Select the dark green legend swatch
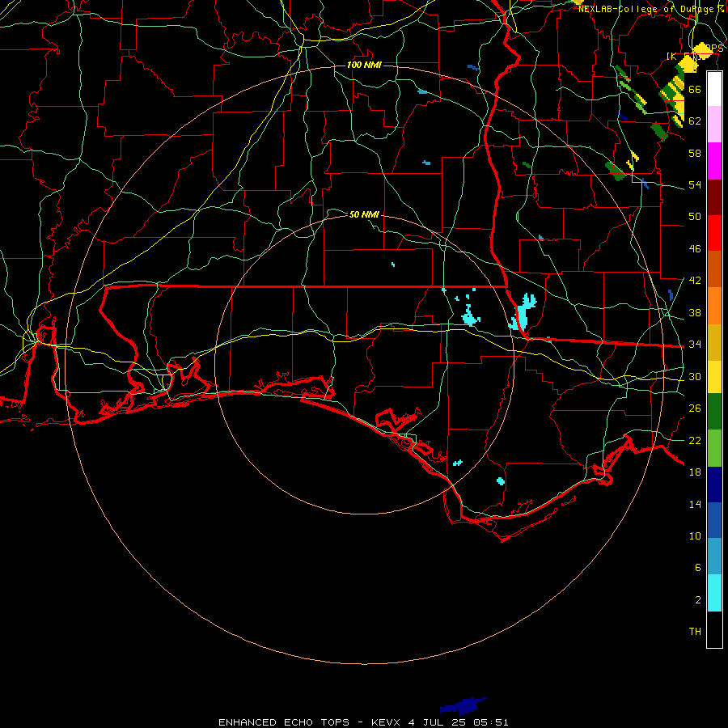The width and height of the screenshot is (728, 728). (x=714, y=412)
